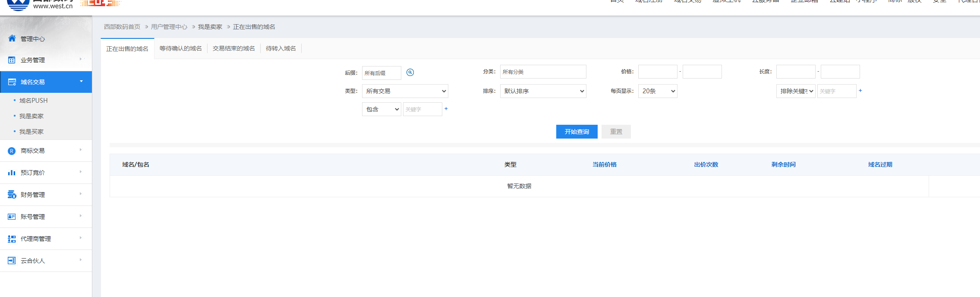
Task: Open the 每页显示 dropdown showing 20条
Action: tap(658, 91)
